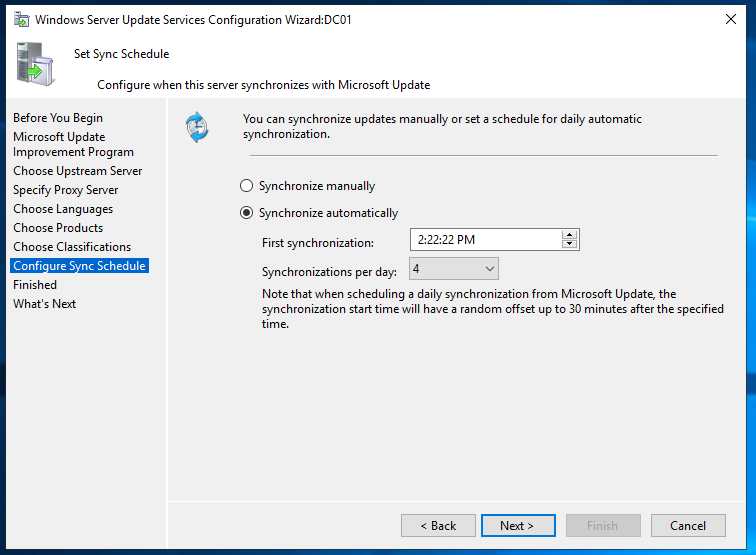Select Microsoft Update Improvement Program step

click(73, 144)
